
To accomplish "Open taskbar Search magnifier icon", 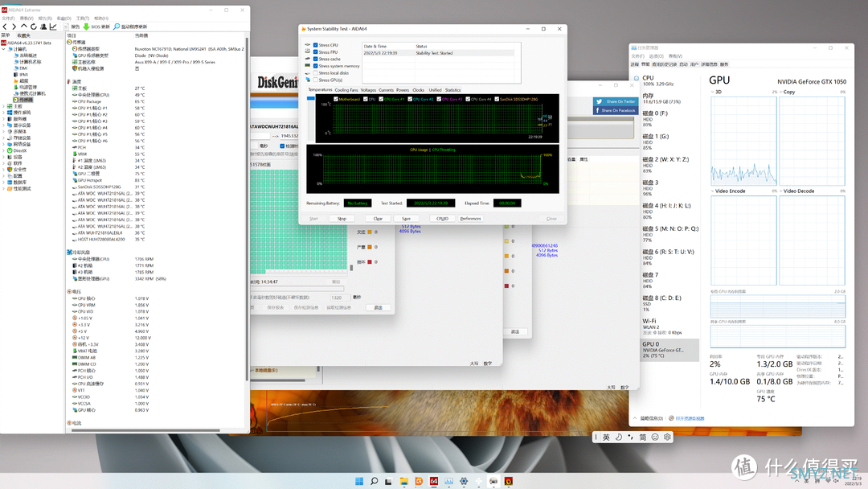I will pyautogui.click(x=375, y=481).
